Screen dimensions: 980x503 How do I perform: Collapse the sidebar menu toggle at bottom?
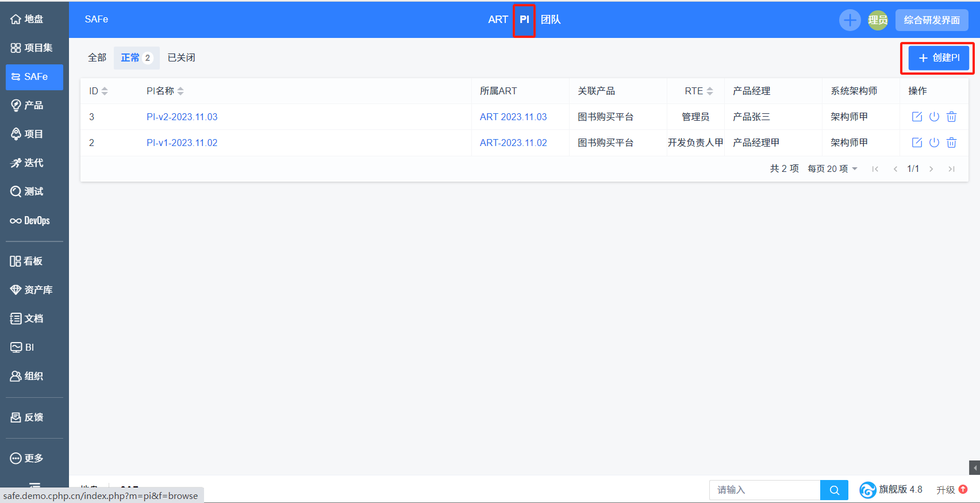pos(34,485)
